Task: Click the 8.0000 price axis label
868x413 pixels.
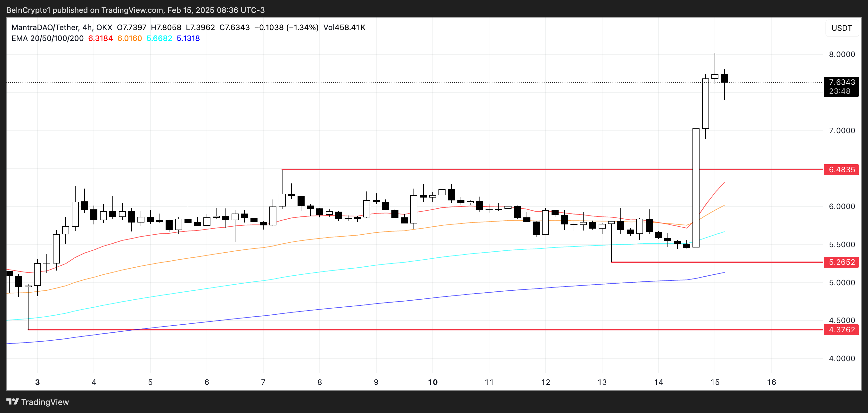Action: [841, 54]
